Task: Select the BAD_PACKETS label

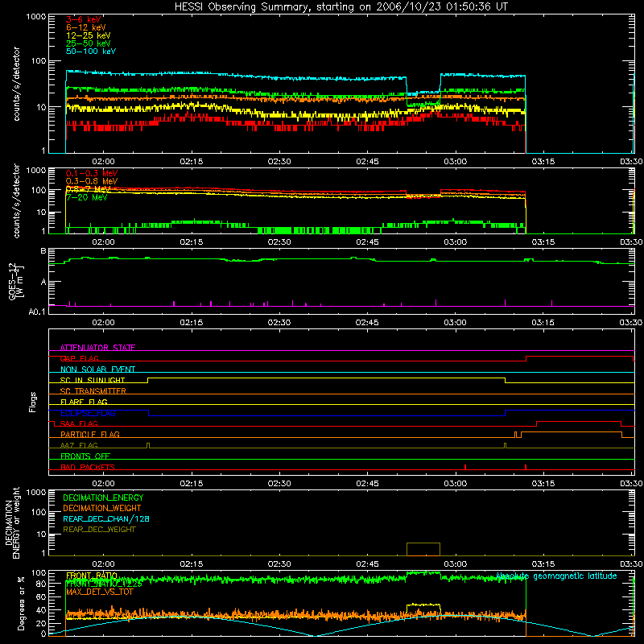Action: point(88,467)
